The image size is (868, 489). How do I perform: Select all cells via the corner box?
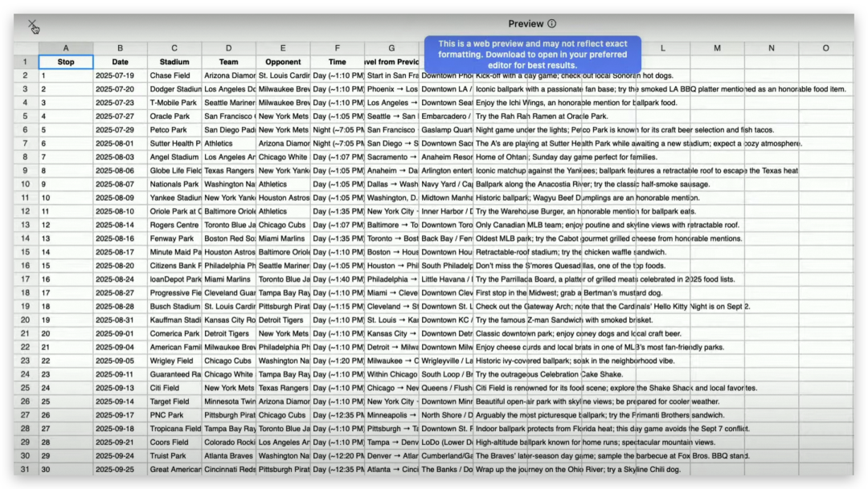(26, 48)
